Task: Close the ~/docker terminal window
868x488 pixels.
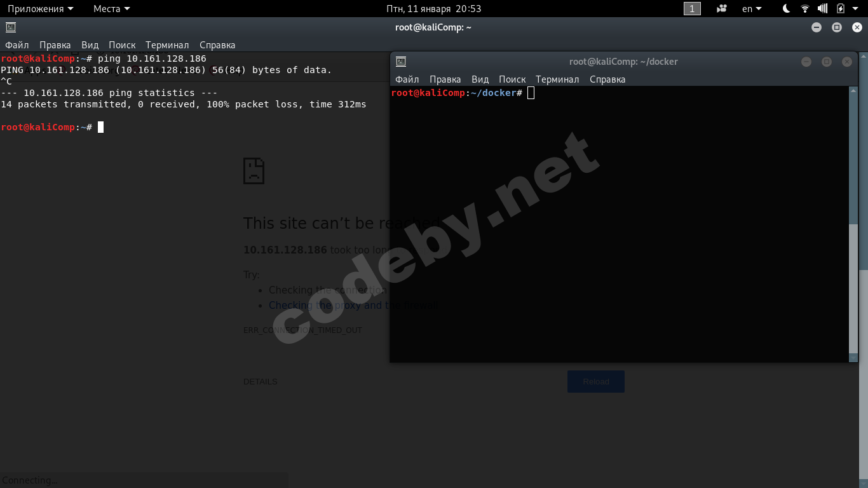Action: click(x=847, y=62)
